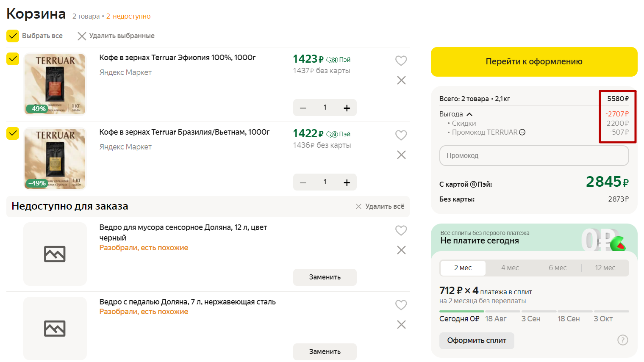644x362 pixels.
Task: Open Terruar Эфиопия product thumbnail
Action: click(x=55, y=84)
